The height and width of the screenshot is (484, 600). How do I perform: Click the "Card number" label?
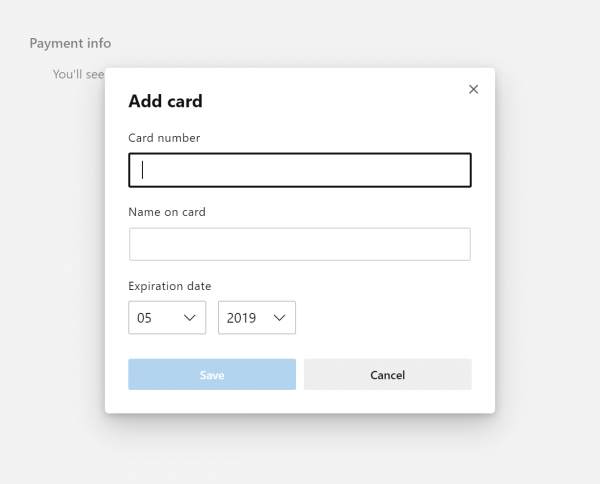coord(164,138)
